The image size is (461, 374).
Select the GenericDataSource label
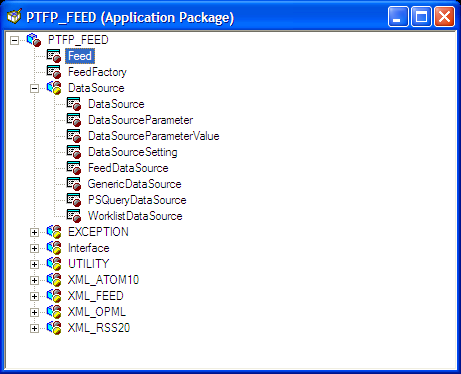135,184
